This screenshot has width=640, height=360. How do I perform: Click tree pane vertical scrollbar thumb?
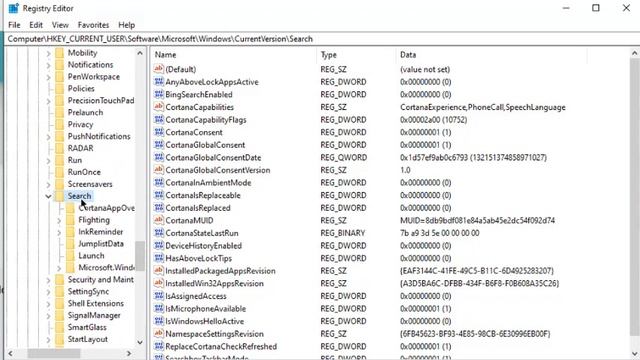tap(140, 256)
